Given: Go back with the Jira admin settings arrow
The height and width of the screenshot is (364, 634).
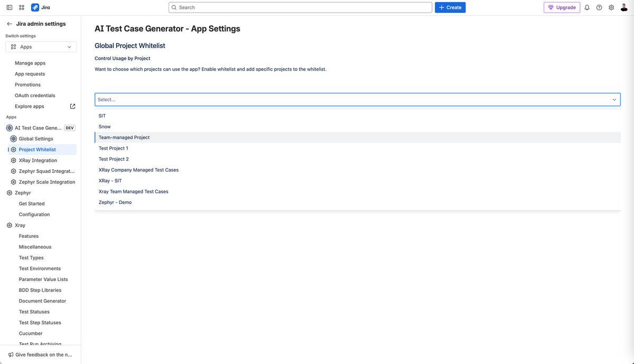Looking at the screenshot, I should (8, 23).
